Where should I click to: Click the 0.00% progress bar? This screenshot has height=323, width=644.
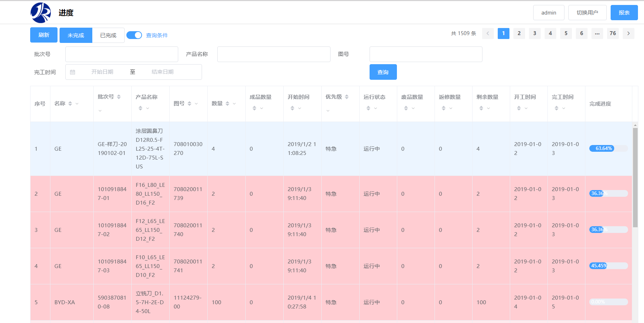(608, 302)
